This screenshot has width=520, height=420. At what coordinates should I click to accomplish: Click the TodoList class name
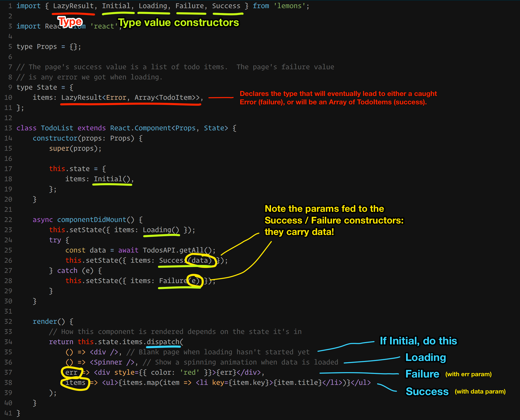(57, 128)
